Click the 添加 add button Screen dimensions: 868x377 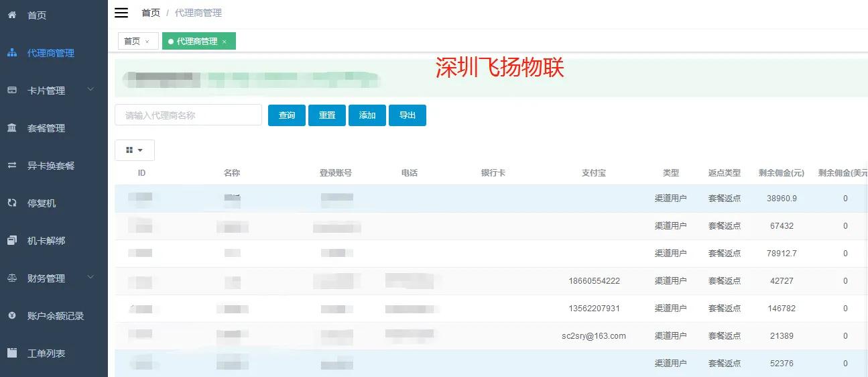pos(367,115)
